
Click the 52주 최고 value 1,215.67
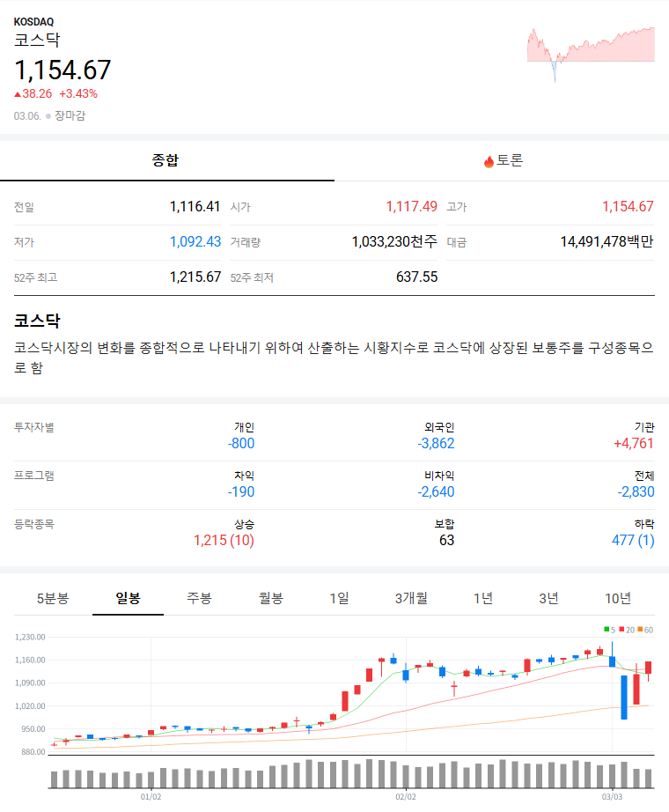[195, 277]
